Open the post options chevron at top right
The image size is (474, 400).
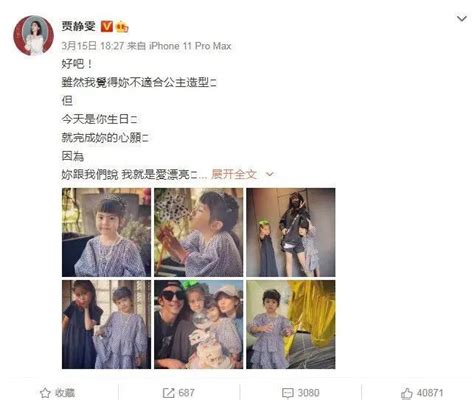(462, 19)
